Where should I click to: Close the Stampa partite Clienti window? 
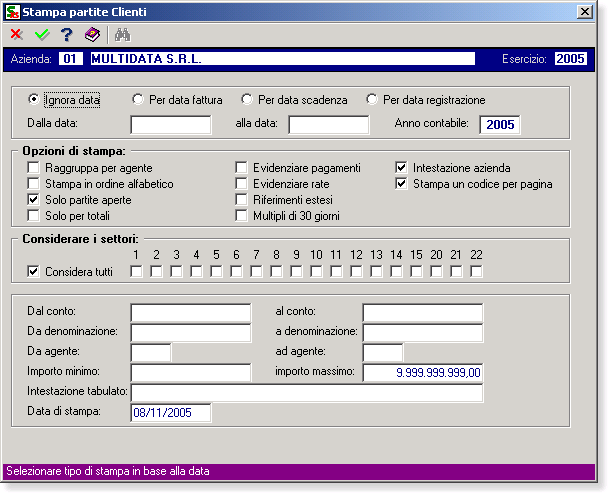(x=585, y=12)
